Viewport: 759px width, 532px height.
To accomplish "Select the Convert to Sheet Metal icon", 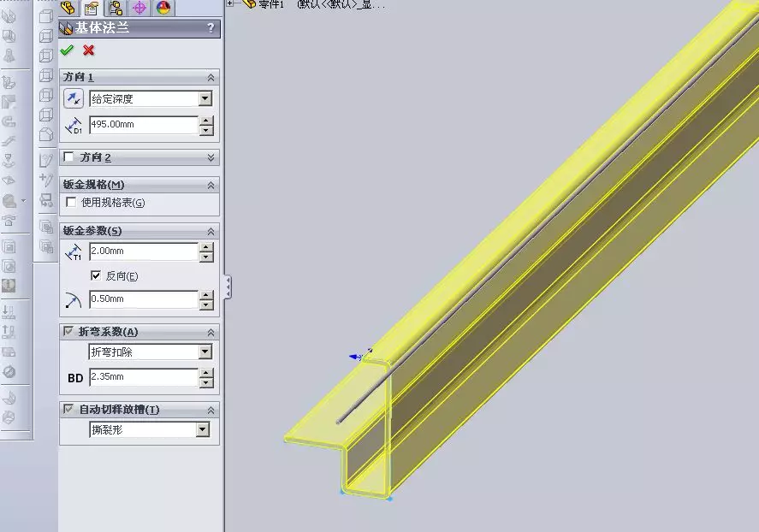I will coord(9,36).
